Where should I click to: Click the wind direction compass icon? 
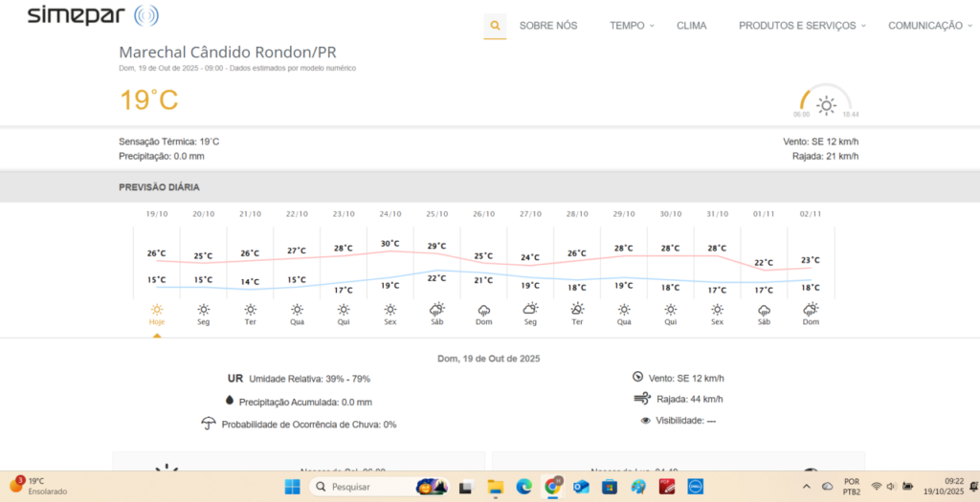637,377
